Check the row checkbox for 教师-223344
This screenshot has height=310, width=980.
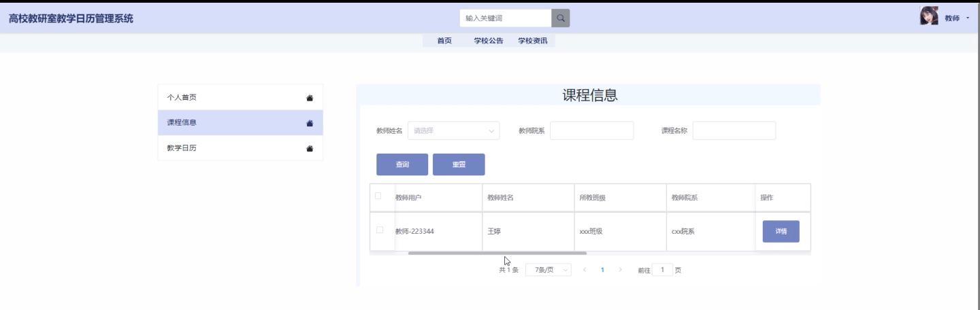click(379, 230)
